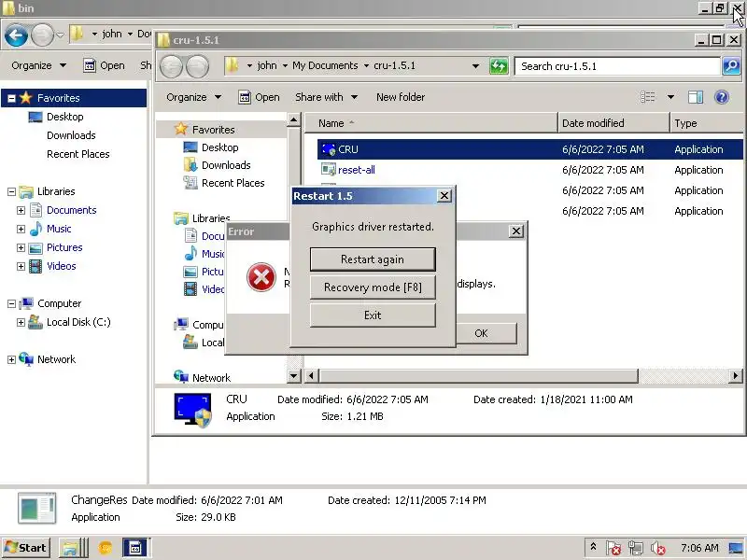Click the Search cru-1.5.1 field

(x=617, y=66)
